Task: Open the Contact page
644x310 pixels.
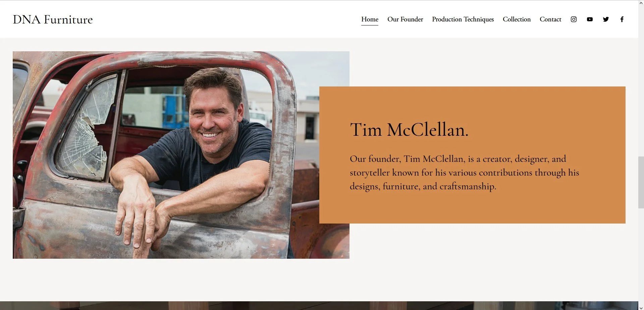Action: pyautogui.click(x=550, y=19)
